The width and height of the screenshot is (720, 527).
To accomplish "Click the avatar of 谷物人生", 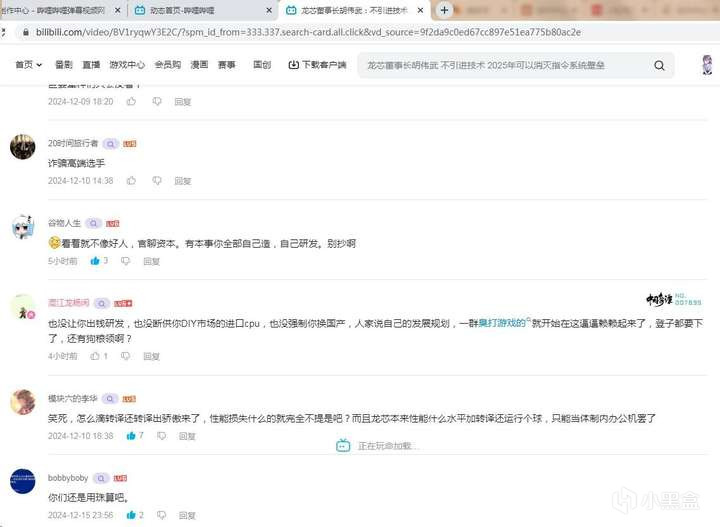I will point(22,227).
